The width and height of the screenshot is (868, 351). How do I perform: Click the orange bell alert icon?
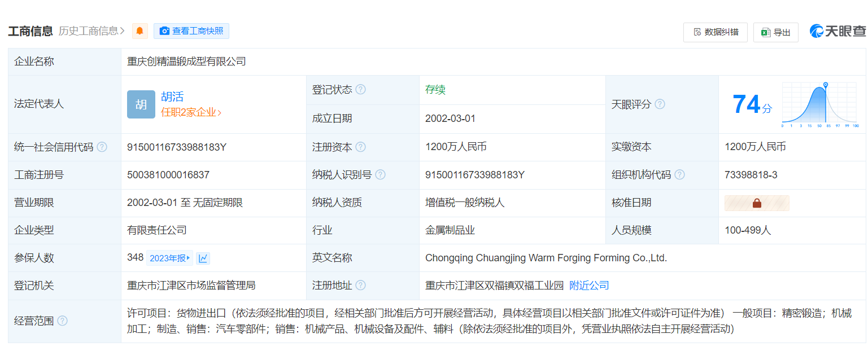coord(139,31)
